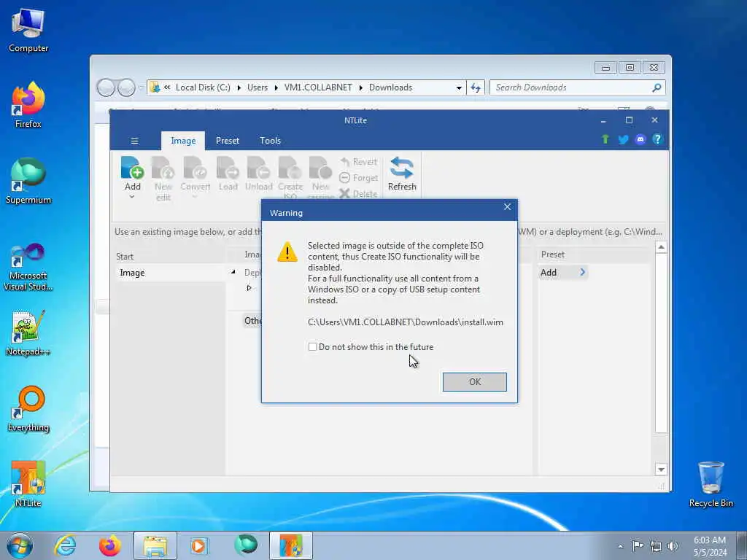Open the Windows Start menu orb
747x560 pixels.
[20, 545]
